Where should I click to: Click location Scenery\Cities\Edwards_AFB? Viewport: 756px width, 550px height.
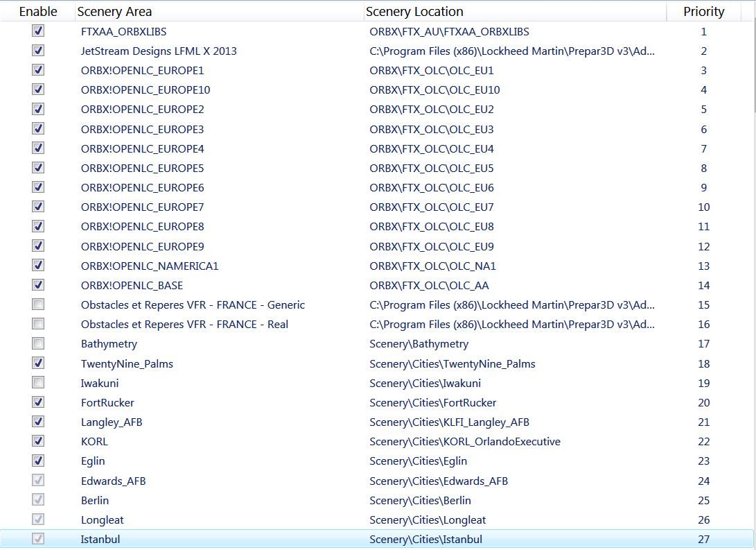[x=438, y=481]
